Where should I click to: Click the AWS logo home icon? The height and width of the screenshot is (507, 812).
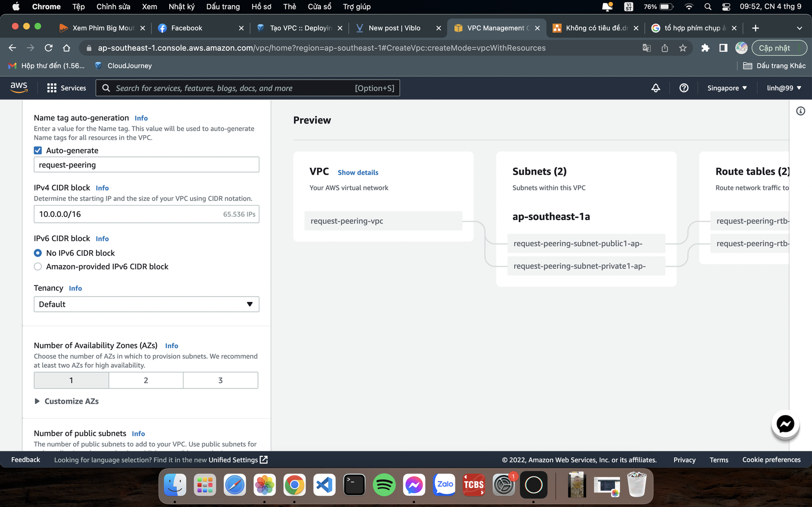19,88
